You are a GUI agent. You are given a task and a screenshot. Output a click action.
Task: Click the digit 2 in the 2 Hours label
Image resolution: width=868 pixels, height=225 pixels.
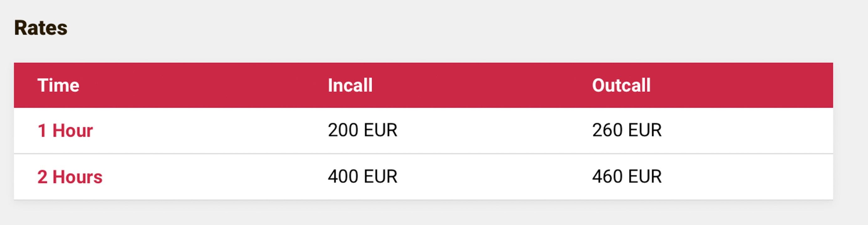[x=43, y=177]
